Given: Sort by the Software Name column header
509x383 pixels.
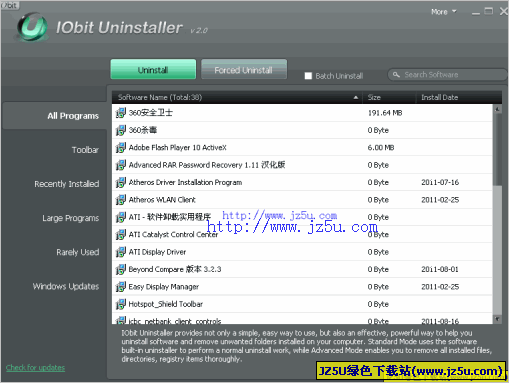Looking at the screenshot, I should [x=237, y=97].
